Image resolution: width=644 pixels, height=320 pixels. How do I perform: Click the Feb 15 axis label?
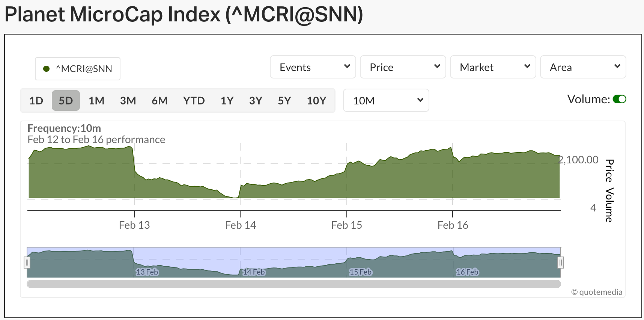coord(347,225)
